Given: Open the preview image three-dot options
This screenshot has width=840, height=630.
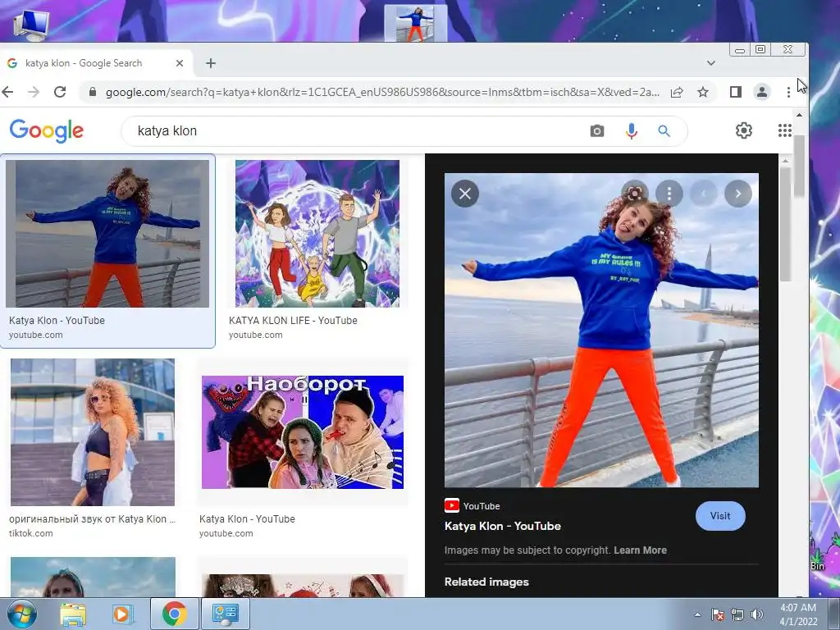Looking at the screenshot, I should 669,194.
